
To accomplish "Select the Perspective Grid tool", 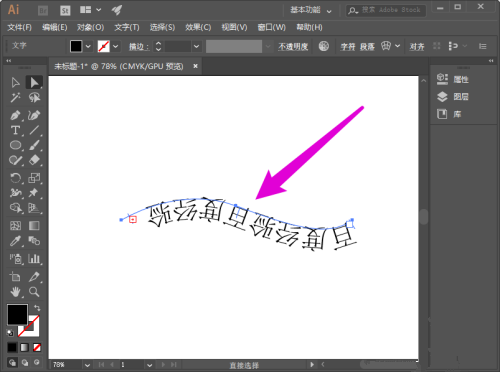I will click(34, 208).
